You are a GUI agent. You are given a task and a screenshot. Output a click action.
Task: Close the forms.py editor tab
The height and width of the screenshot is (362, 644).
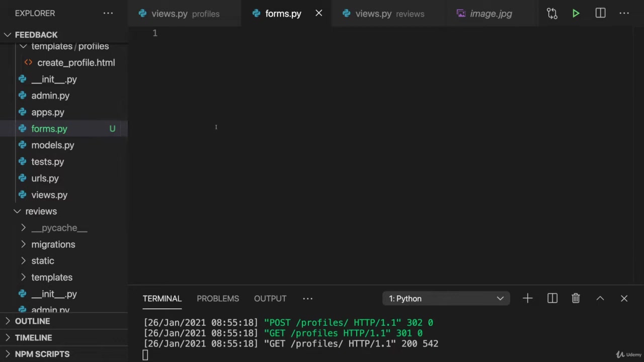318,14
